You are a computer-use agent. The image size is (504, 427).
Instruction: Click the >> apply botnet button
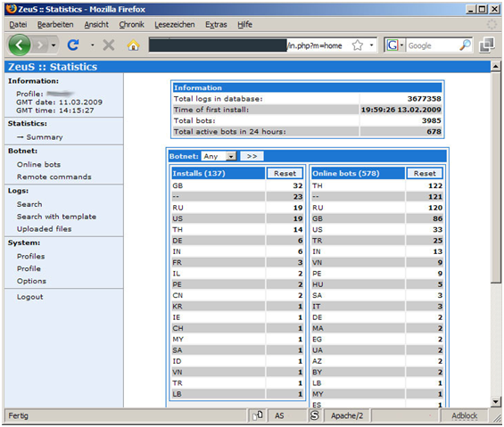(252, 157)
